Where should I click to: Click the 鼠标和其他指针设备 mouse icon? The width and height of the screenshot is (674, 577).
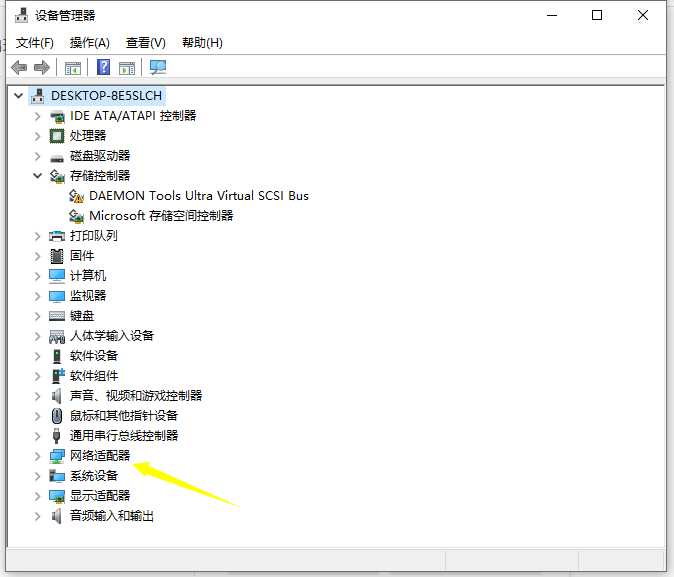click(x=57, y=416)
